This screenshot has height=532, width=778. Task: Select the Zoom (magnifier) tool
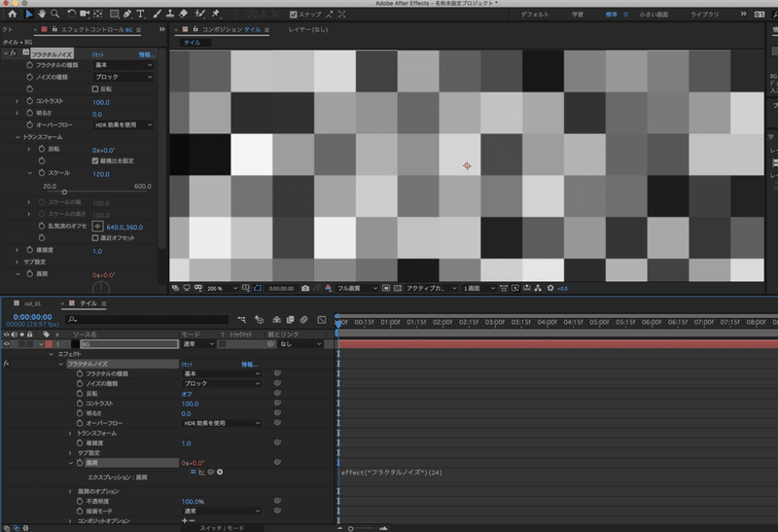click(54, 15)
